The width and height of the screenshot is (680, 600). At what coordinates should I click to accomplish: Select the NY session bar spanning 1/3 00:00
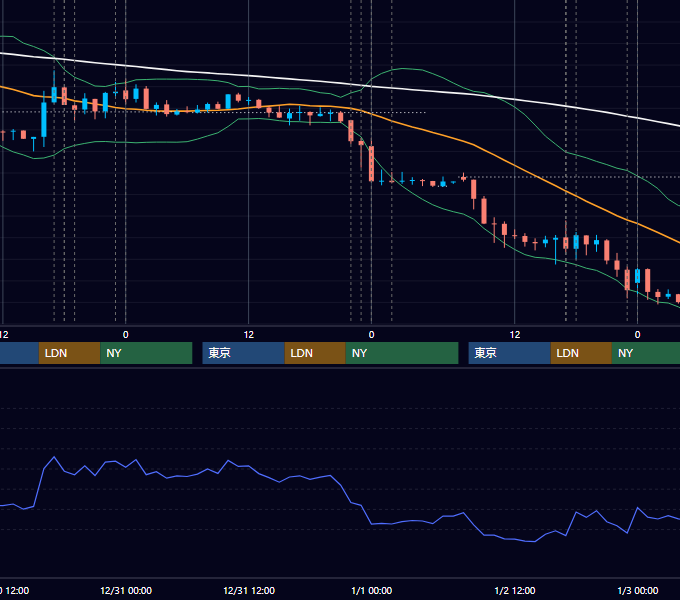646,353
